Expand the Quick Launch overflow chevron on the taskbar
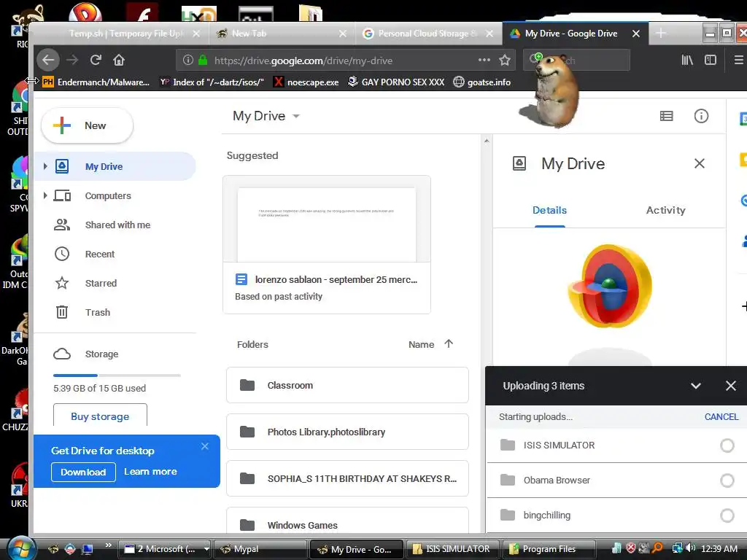The width and height of the screenshot is (747, 560). tap(109, 545)
